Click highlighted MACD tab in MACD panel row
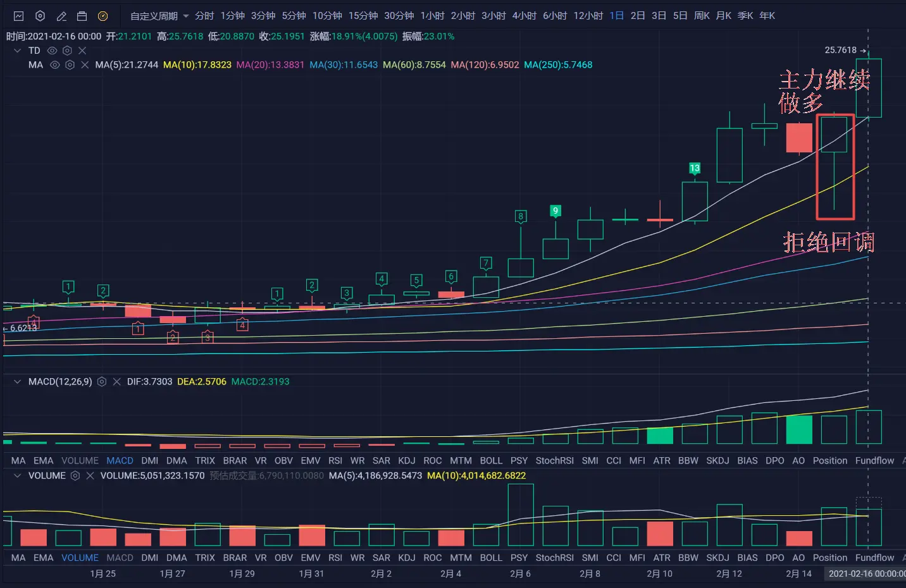 tap(120, 461)
